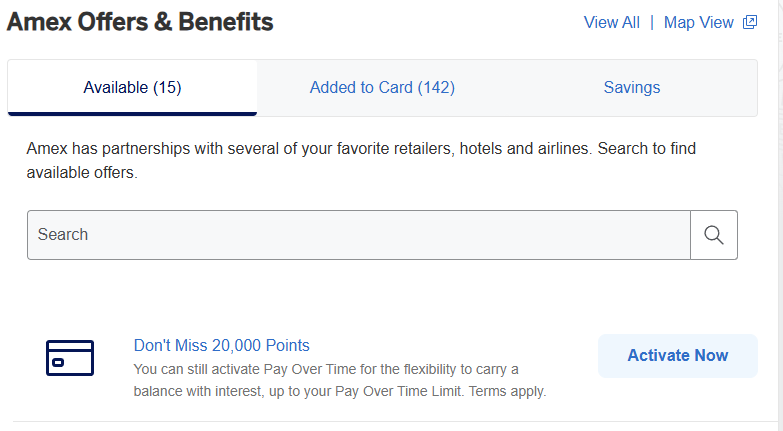Click the horizontal divider line below the points offer

click(x=394, y=422)
